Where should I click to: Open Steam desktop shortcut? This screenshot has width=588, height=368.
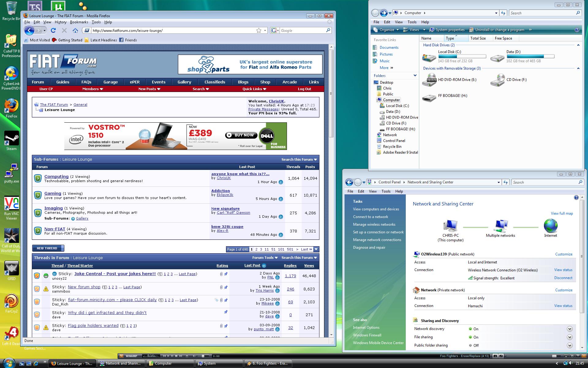(x=11, y=141)
